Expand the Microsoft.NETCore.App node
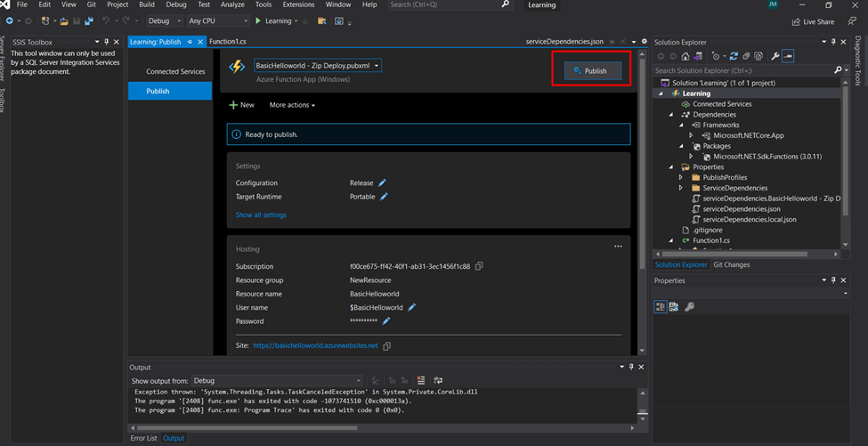Viewport: 868px width, 446px height. pyautogui.click(x=691, y=135)
